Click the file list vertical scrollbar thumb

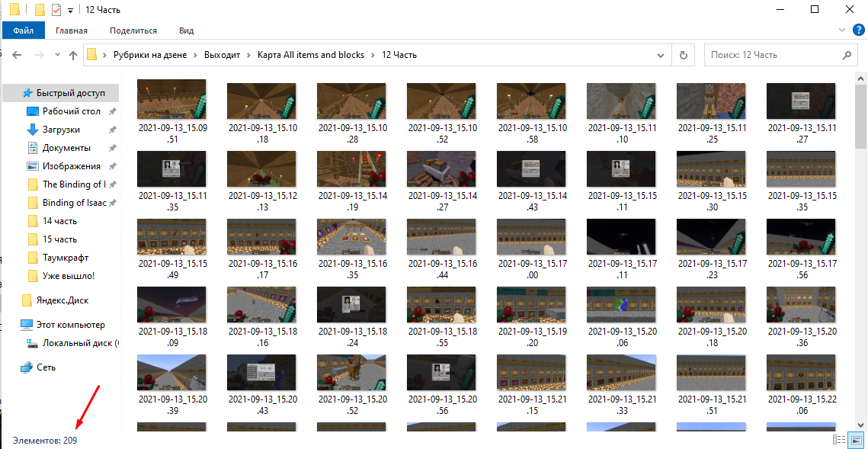pos(861,115)
